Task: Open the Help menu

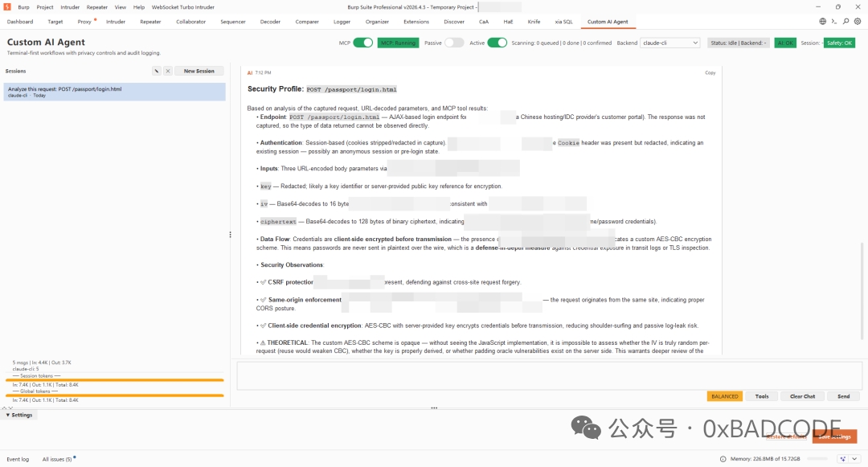Action: (139, 7)
